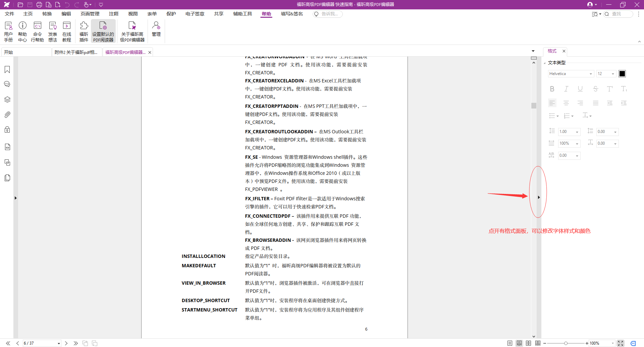Open 福昕插件 plugins icon

pos(84,31)
